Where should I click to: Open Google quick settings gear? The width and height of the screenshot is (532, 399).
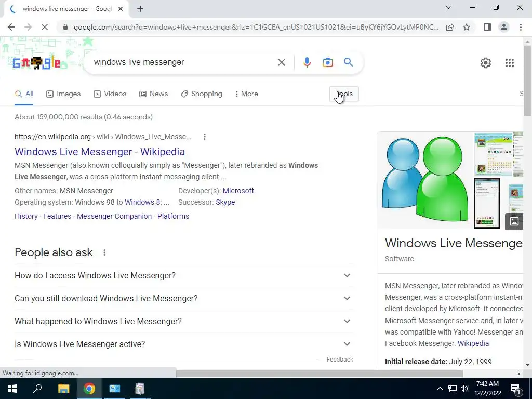tap(486, 63)
